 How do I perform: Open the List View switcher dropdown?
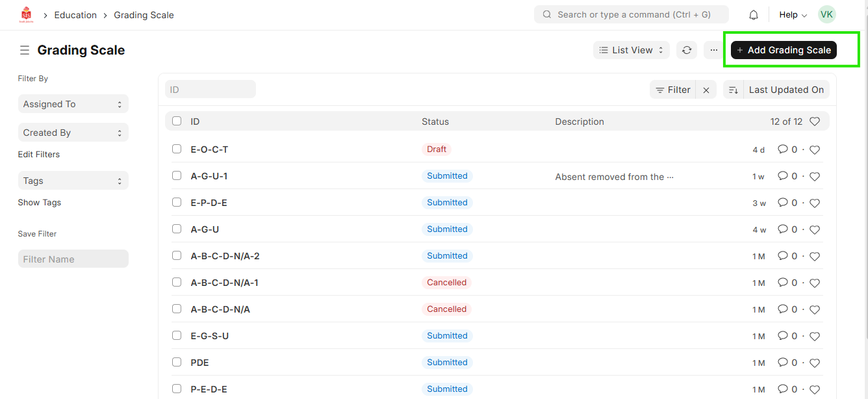click(631, 50)
